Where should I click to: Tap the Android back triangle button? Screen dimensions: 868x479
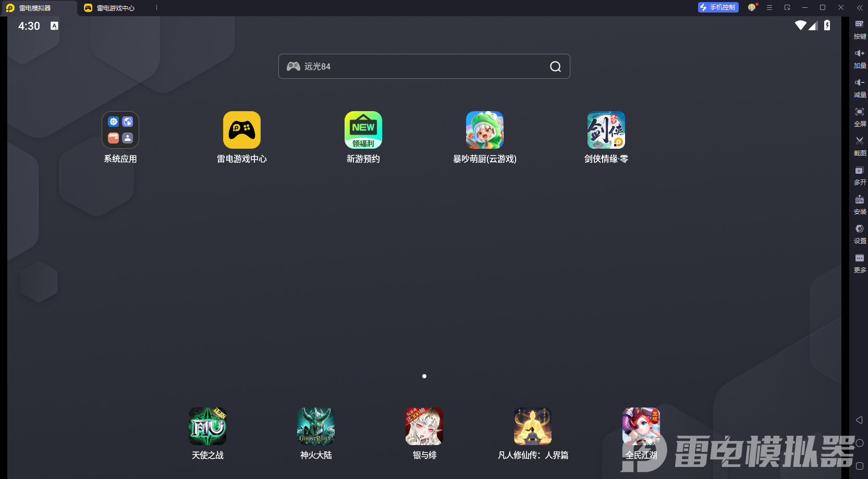(x=859, y=420)
